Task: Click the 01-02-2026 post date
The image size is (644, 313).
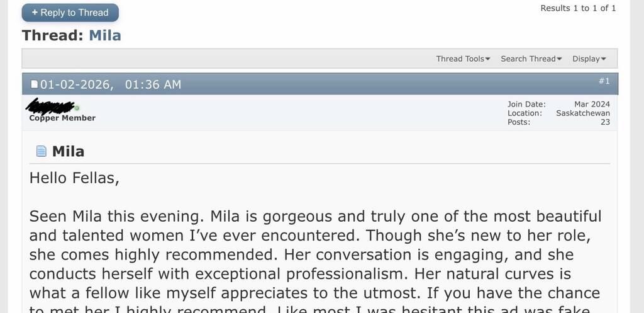Action: coord(76,84)
